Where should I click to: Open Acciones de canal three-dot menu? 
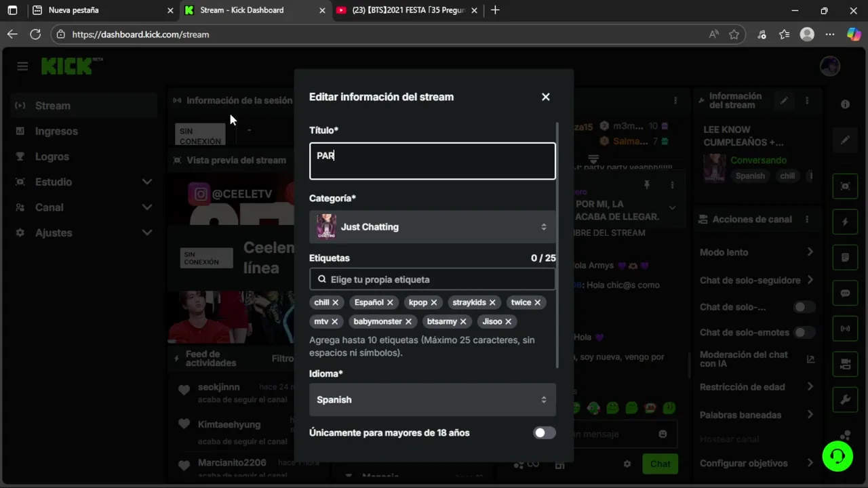click(x=807, y=220)
